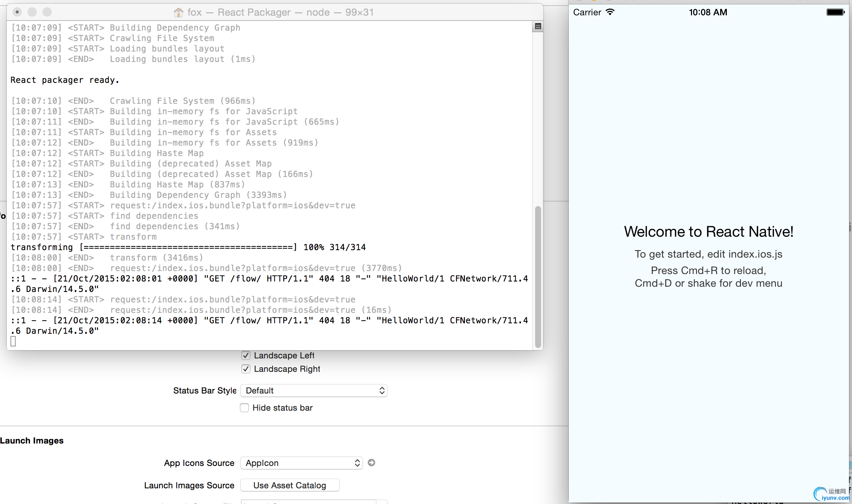Click 'Building Dependency Graph (3393ms)' log line
The height and width of the screenshot is (504, 852).
[x=149, y=195]
